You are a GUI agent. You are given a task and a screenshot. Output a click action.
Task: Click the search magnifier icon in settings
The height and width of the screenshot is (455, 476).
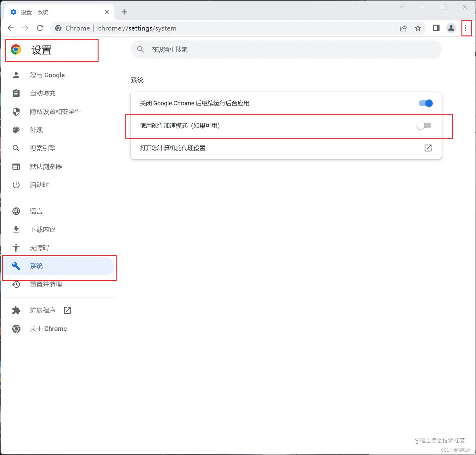141,49
